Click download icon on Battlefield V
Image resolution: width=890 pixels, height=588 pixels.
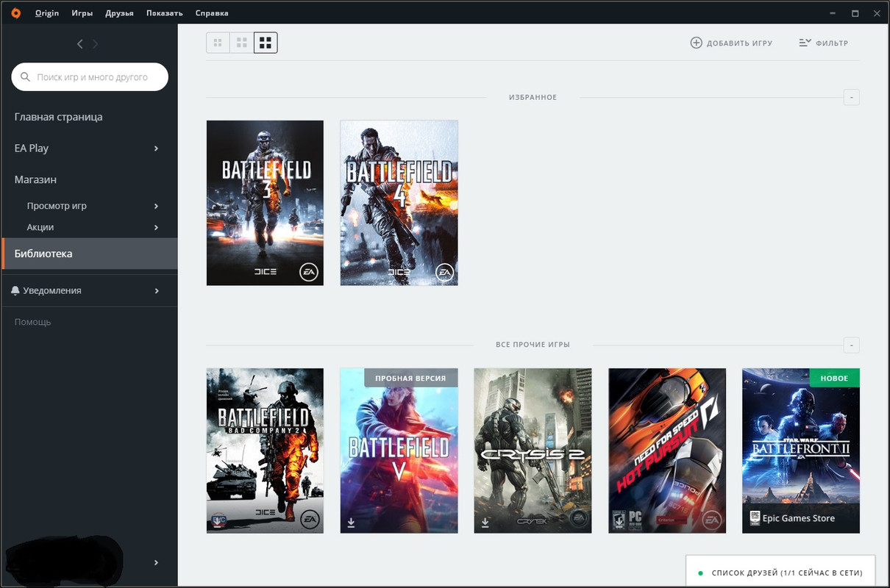click(351, 523)
